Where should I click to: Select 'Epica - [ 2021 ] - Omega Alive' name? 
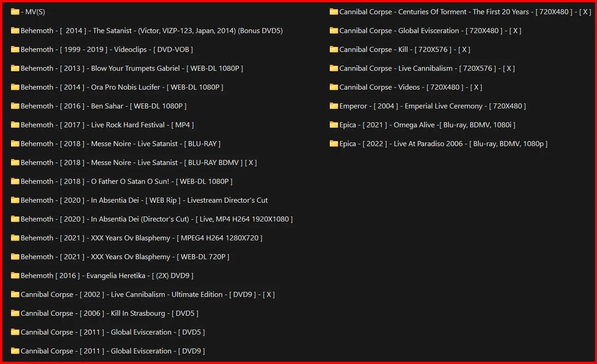[x=427, y=125]
